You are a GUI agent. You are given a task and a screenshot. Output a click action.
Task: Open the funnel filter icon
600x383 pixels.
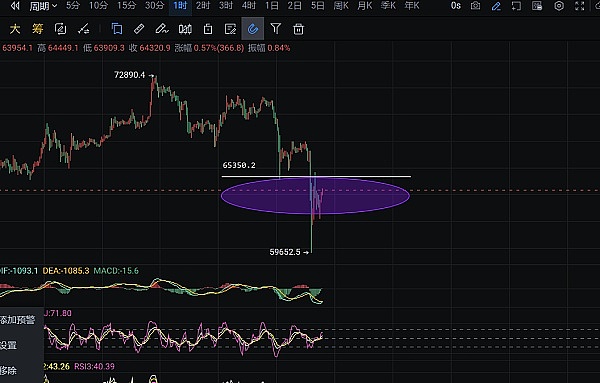[276, 29]
